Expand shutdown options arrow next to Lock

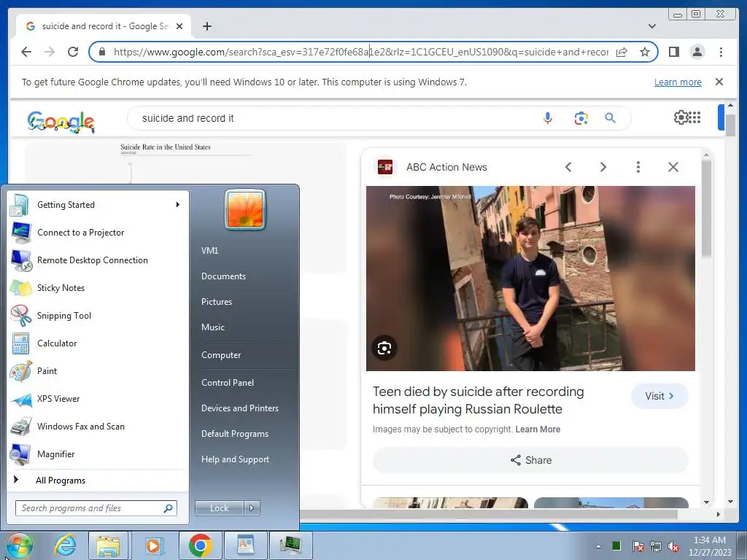[x=252, y=508]
